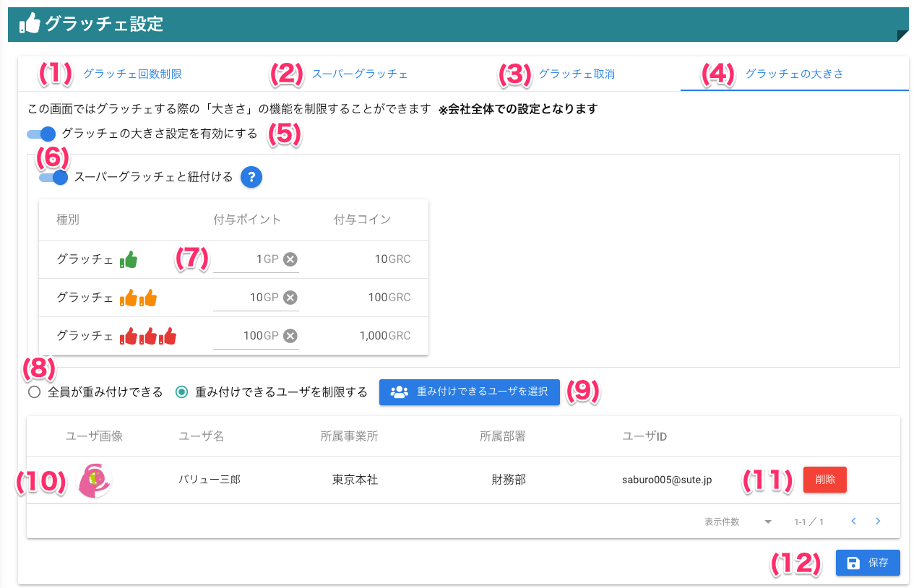
Task: Click the double orange thumbs-up icon
Action: 138,298
